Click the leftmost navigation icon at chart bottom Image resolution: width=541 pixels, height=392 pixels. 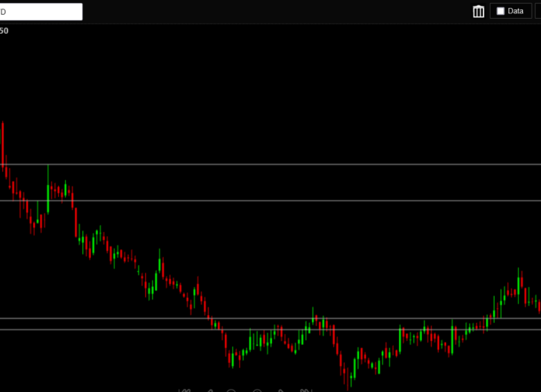185,390
